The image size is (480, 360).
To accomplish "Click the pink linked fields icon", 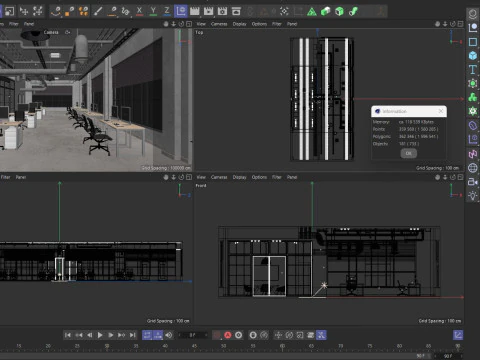I will pos(473,154).
